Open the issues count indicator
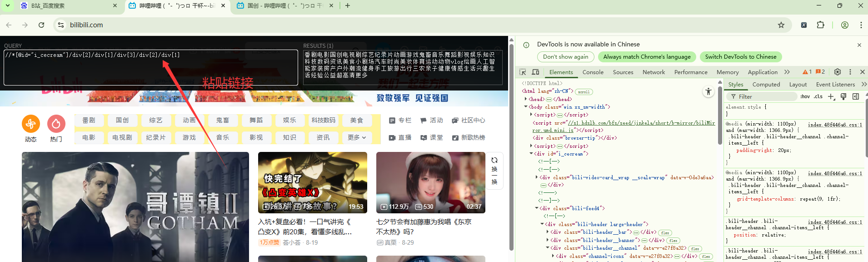This screenshot has height=262, width=868. 820,72
